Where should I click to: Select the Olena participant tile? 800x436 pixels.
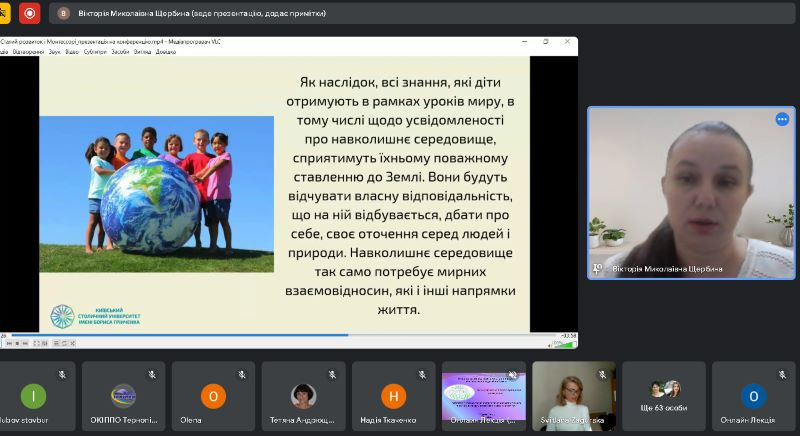[x=213, y=396]
